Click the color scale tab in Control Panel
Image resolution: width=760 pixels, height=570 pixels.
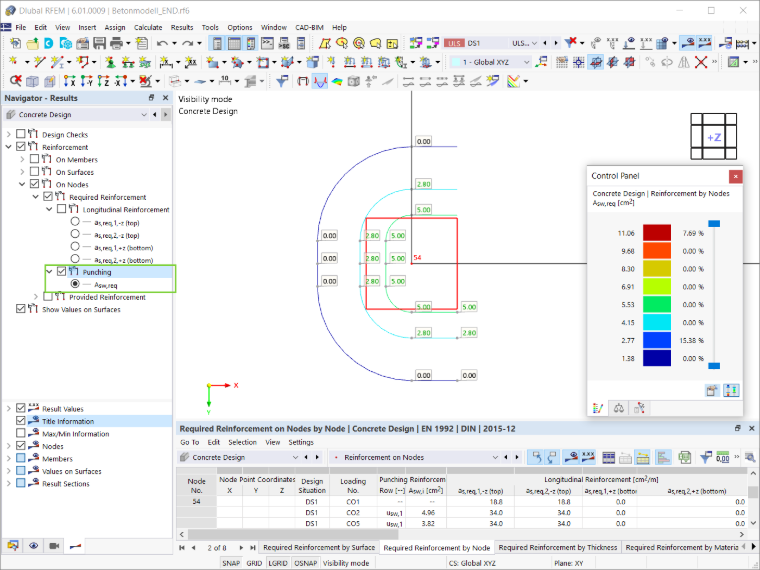click(598, 408)
